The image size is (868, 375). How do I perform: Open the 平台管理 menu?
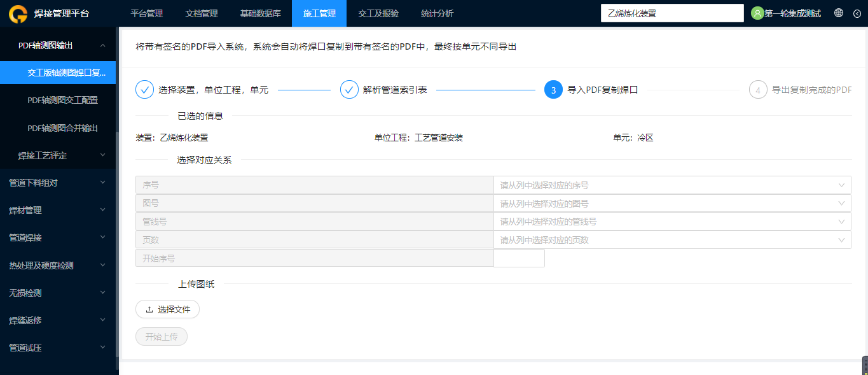[x=147, y=13]
